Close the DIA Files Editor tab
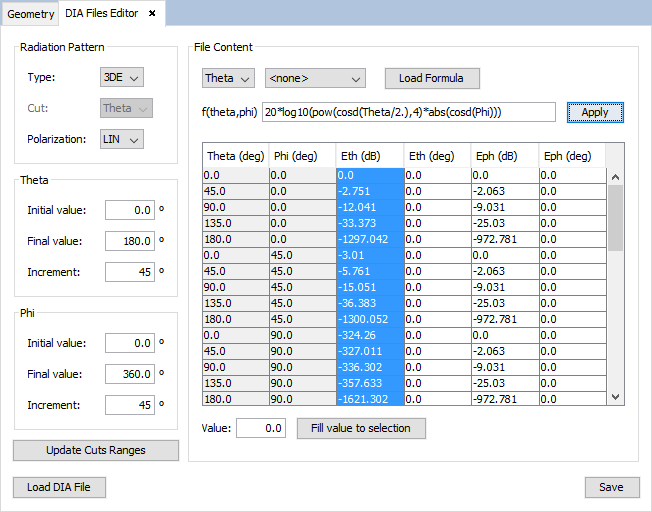Image resolution: width=652 pixels, height=512 pixels. (x=152, y=13)
